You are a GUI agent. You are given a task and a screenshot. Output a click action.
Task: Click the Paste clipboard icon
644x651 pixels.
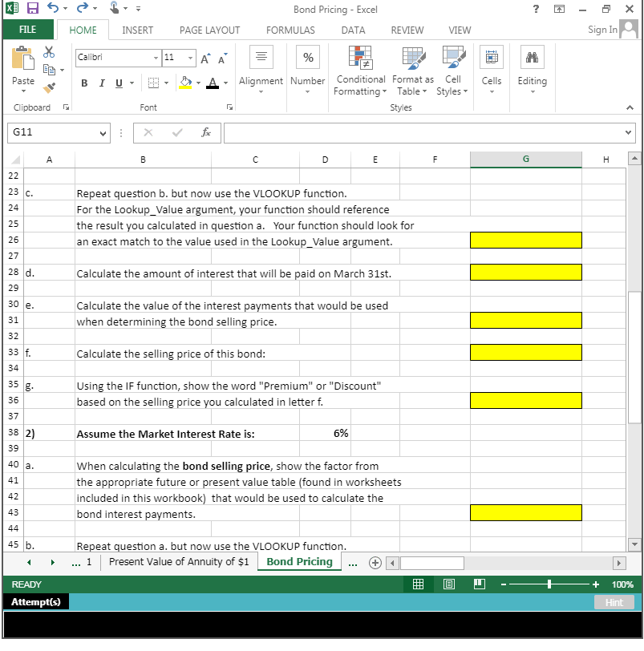22,59
